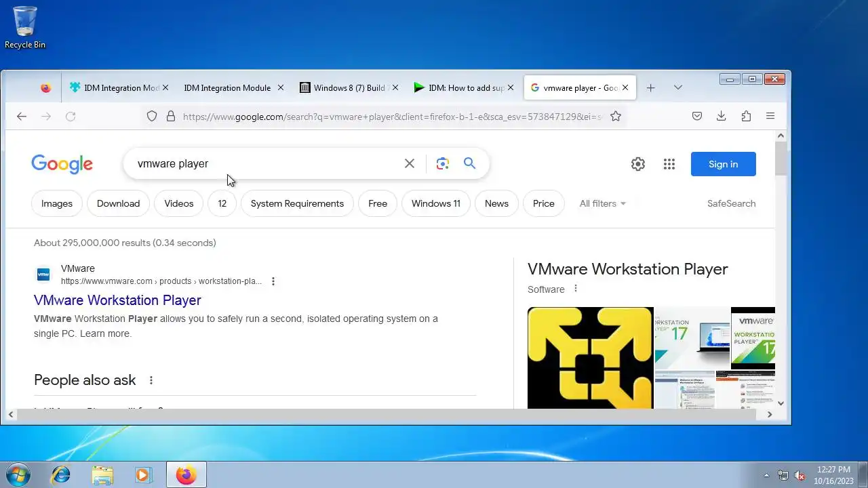Apply the Price filter chip
The height and width of the screenshot is (488, 868).
544,203
